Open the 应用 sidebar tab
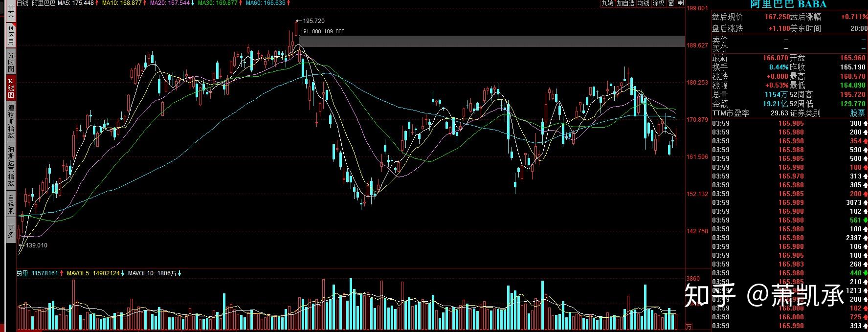This screenshot has height=332, width=868. tap(11, 35)
